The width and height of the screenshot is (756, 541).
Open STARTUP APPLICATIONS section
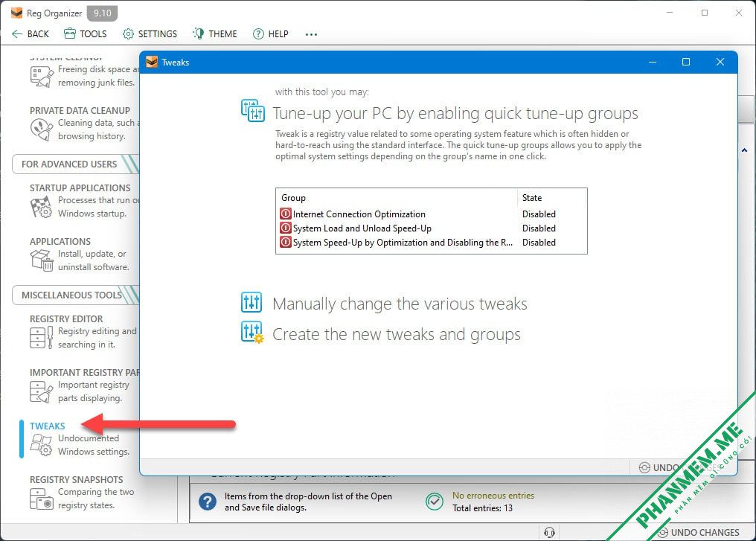click(x=80, y=188)
